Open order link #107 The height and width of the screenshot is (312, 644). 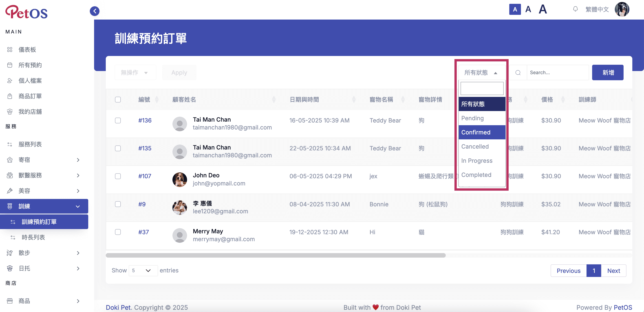point(145,176)
